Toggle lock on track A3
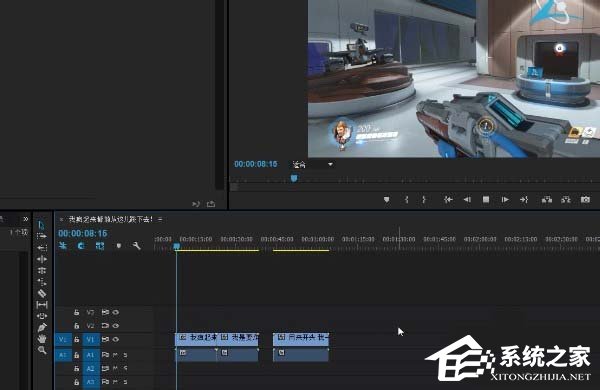600x390 pixels. coord(77,382)
